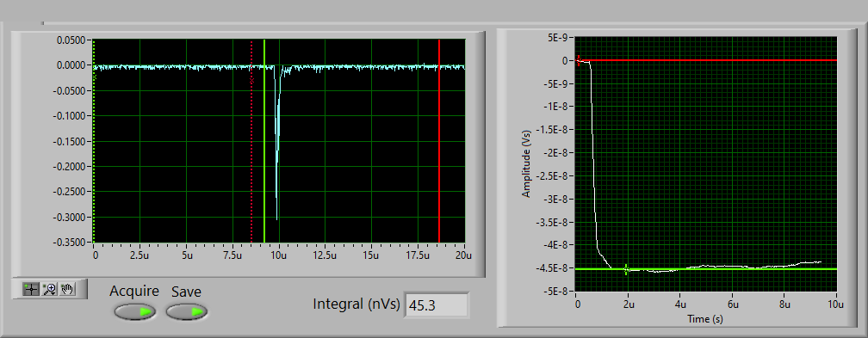This screenshot has height=338, width=868.
Task: Click the 5E-9 amplitude axis maximum label
Action: coord(559,38)
